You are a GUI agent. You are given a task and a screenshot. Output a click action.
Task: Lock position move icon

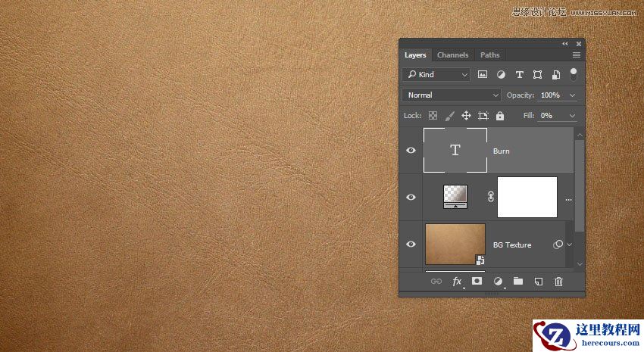466,116
